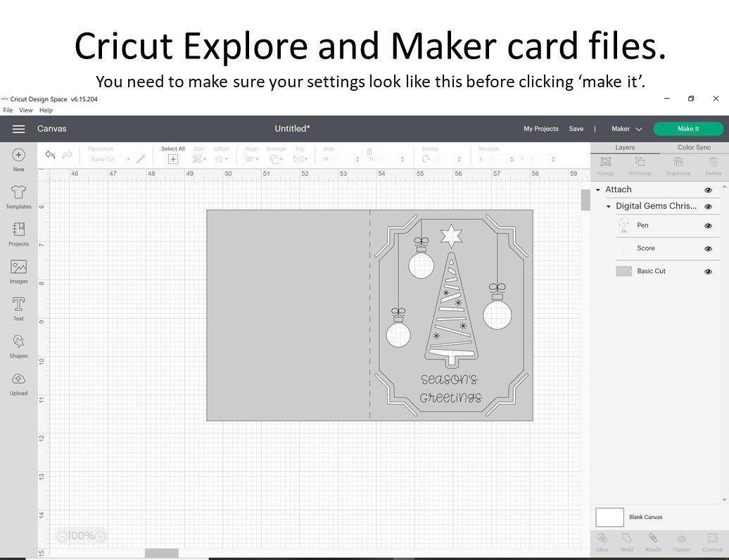Click the Blank Canvas color swatch
The image size is (729, 560).
609,517
